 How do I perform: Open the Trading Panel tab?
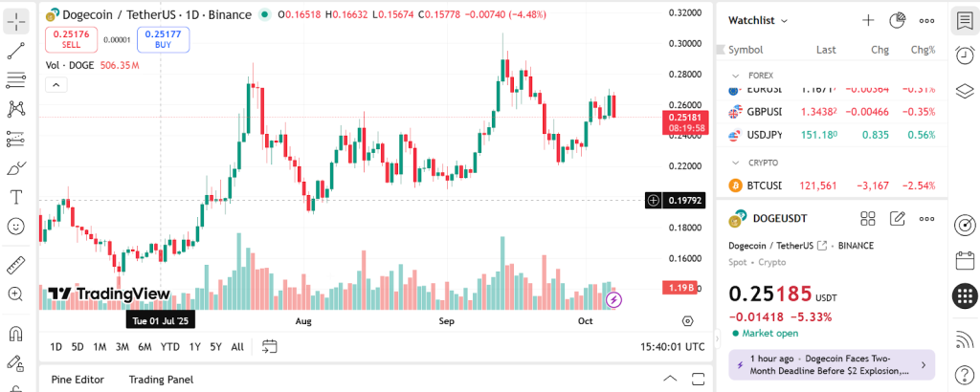coord(161,380)
